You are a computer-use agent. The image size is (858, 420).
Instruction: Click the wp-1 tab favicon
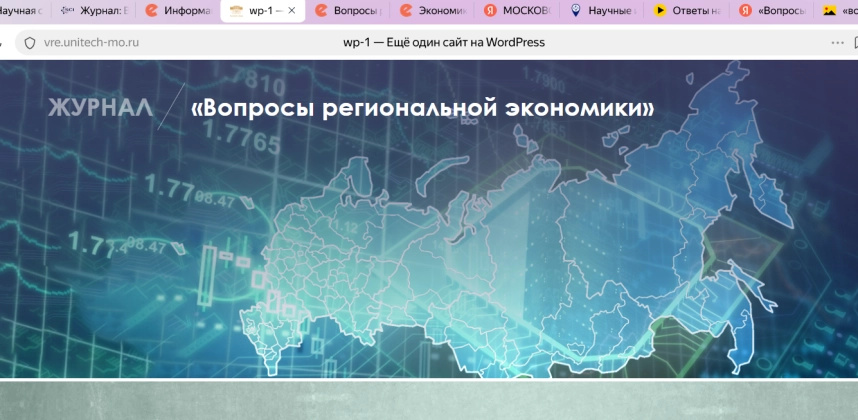[x=236, y=11]
